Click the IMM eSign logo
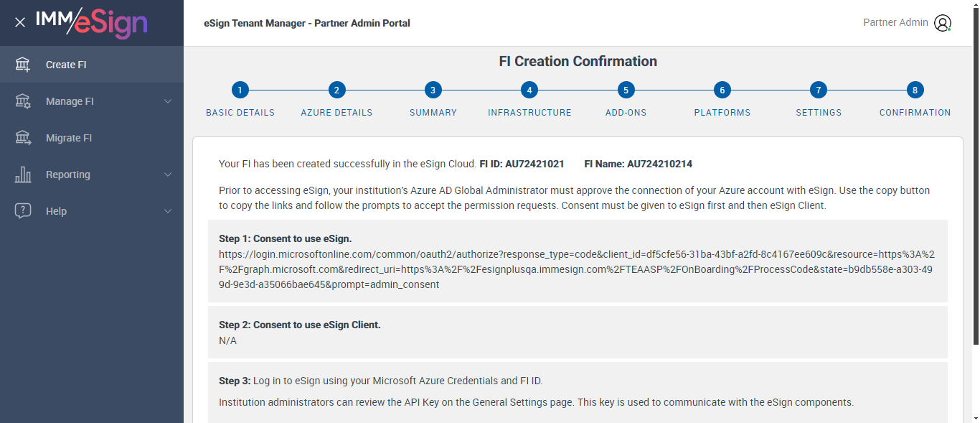The width and height of the screenshot is (980, 423). click(x=91, y=23)
